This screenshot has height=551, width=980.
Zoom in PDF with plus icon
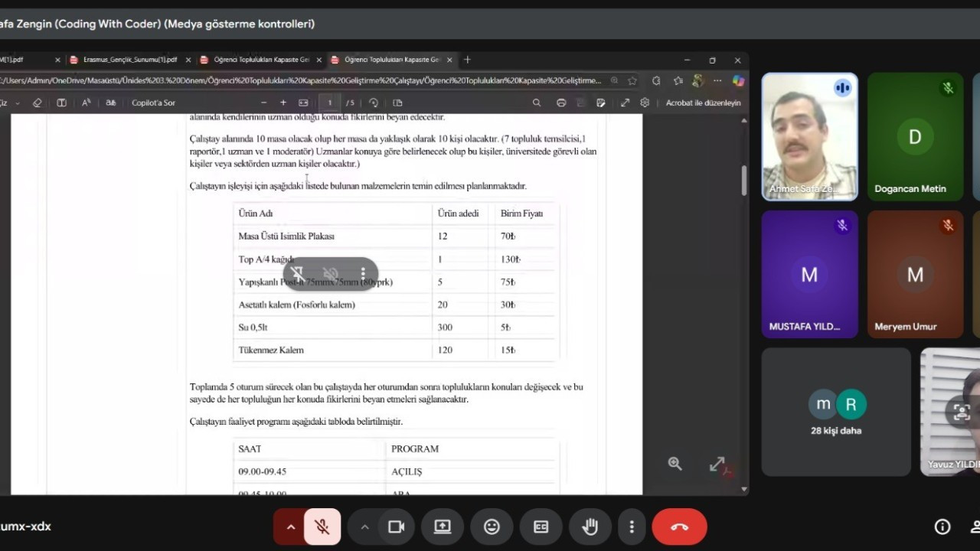click(x=283, y=103)
